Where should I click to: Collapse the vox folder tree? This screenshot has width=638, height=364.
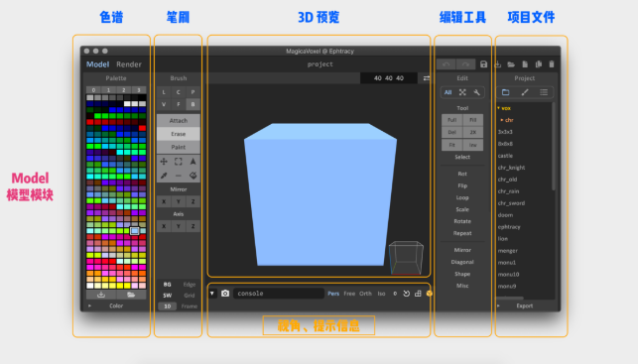[x=498, y=108]
